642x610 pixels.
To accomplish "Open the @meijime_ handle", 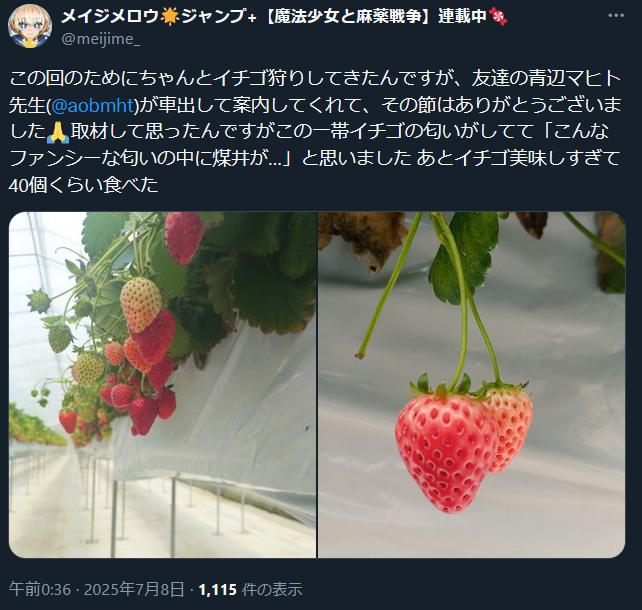I will (x=101, y=39).
